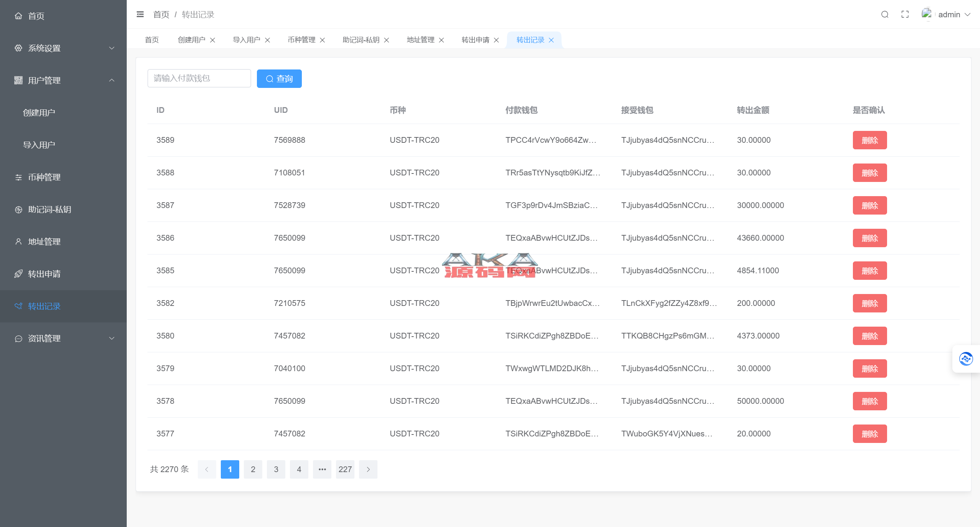Screen dimensions: 980x527
Task: Delete the record with ID 3587
Action: click(869, 205)
